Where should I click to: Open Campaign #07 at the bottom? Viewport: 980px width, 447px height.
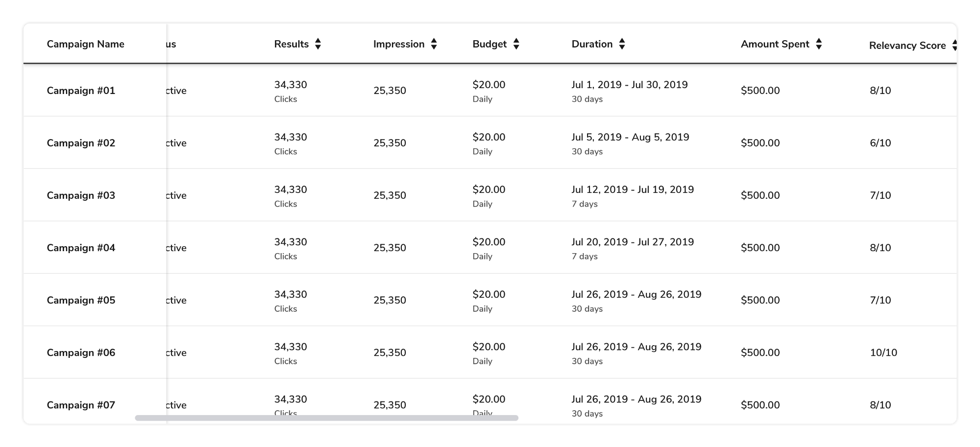click(81, 405)
